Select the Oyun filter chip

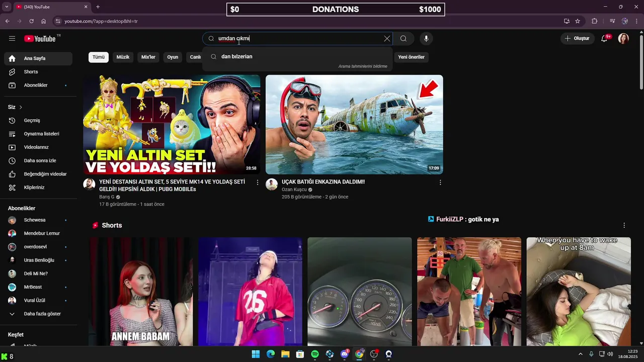pos(173,57)
